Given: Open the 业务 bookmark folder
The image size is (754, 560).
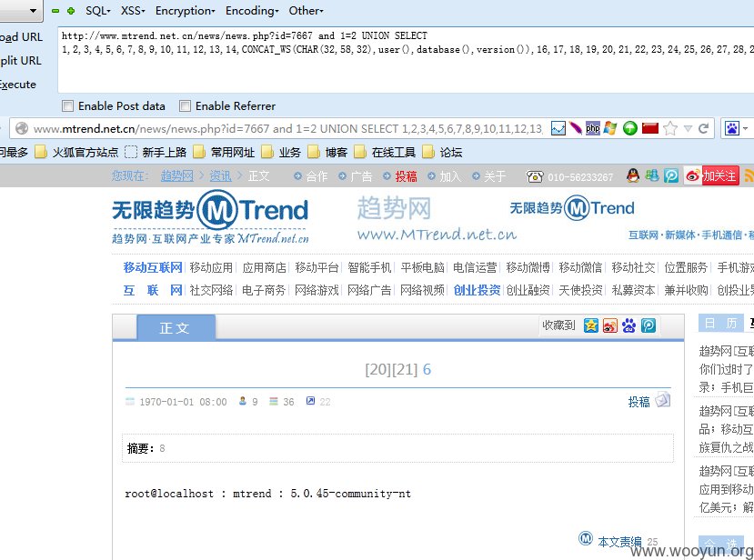Looking at the screenshot, I should click(281, 153).
